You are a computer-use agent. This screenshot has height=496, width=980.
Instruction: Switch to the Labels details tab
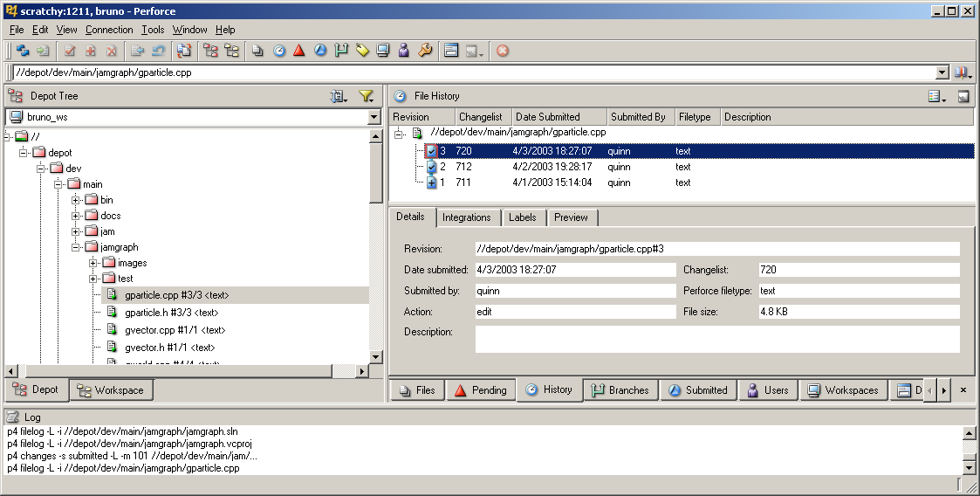(x=523, y=217)
